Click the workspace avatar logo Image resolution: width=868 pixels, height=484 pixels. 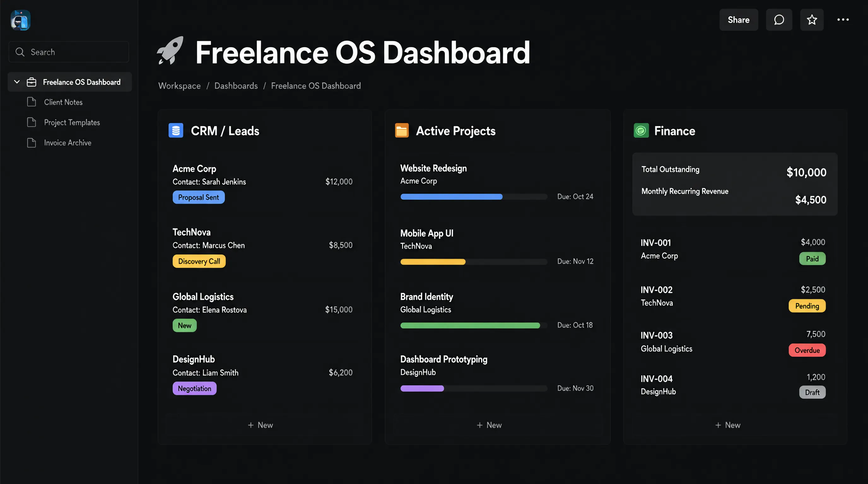click(x=21, y=20)
